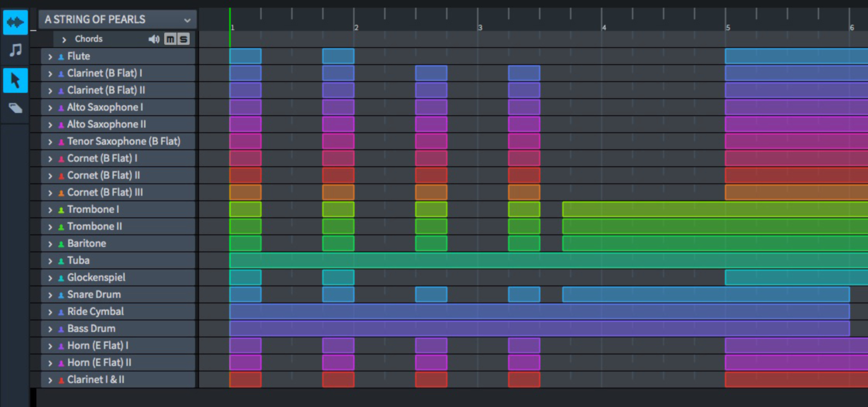Click the waveform icon in the left toolbox

point(15,22)
